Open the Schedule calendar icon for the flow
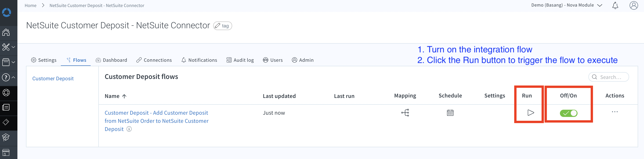The width and height of the screenshot is (644, 159). tap(450, 113)
